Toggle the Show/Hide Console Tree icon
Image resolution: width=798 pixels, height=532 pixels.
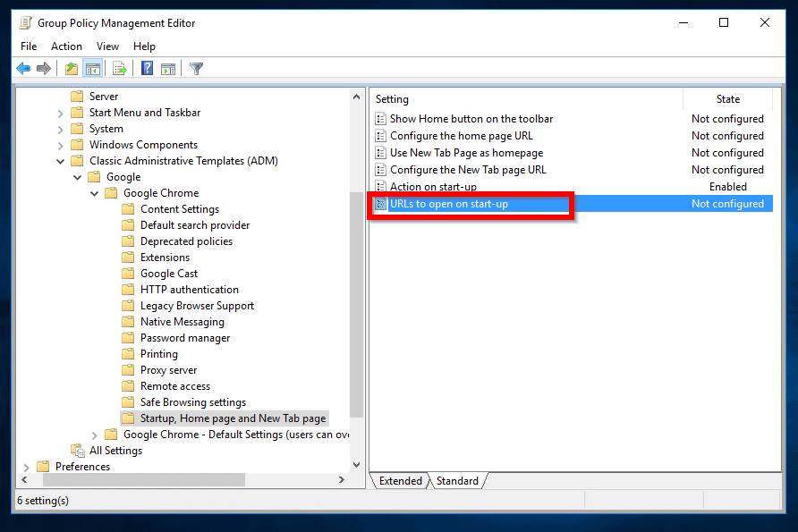92,69
